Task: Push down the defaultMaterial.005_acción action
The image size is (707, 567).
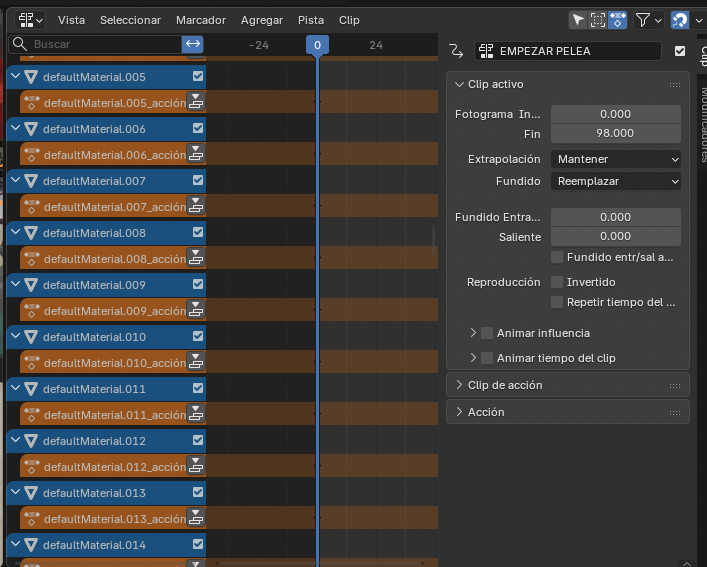Action: (x=196, y=102)
